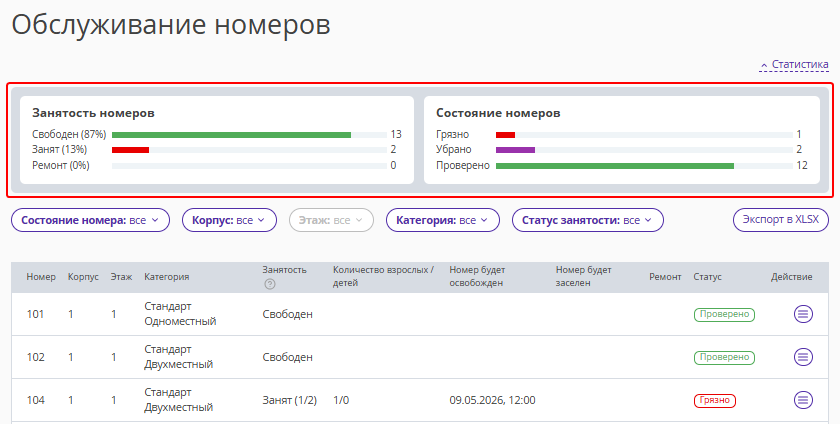
Task: Click the Занят (13%) label
Action: (59, 150)
